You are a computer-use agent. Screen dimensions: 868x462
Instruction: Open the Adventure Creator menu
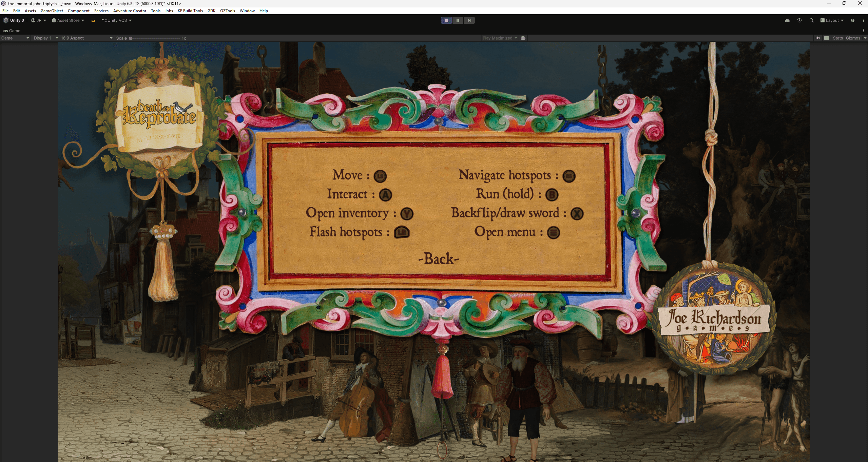pyautogui.click(x=130, y=11)
